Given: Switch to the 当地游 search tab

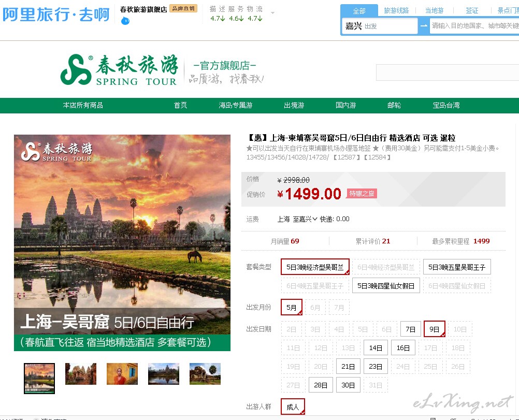Looking at the screenshot, I should click(434, 10).
